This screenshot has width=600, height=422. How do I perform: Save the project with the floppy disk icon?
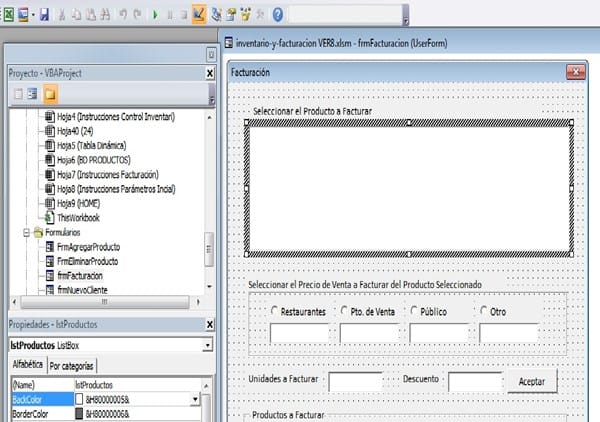(x=46, y=14)
